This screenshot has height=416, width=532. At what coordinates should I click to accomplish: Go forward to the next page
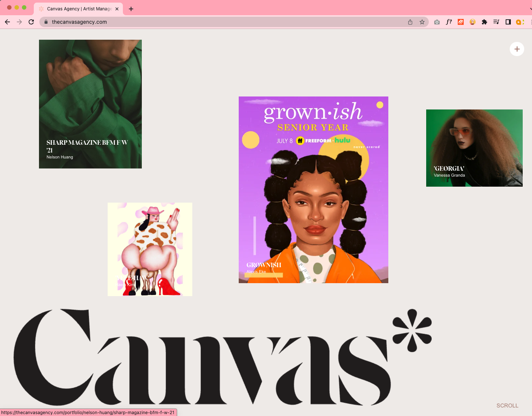[19, 22]
